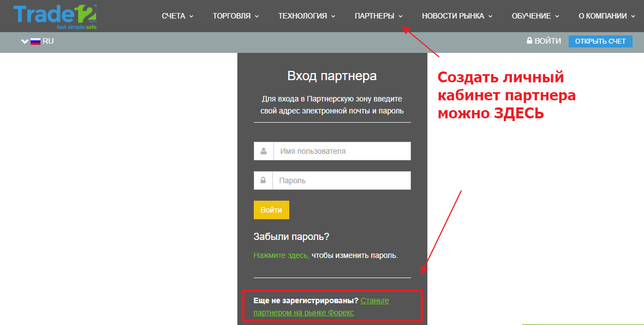Screen dimensions: 644x325
Task: Click the ОТКРЫТЬ СЧЕТ button
Action: click(x=600, y=41)
